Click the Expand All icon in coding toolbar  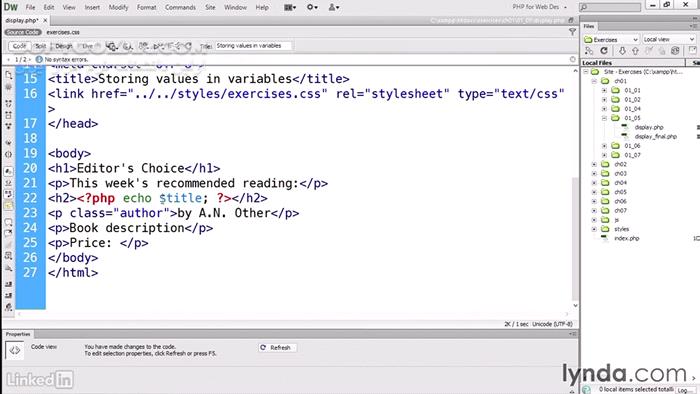8,126
